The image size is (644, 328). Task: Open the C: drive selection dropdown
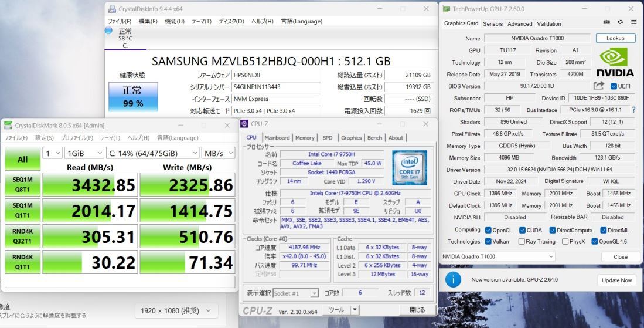[x=153, y=153]
